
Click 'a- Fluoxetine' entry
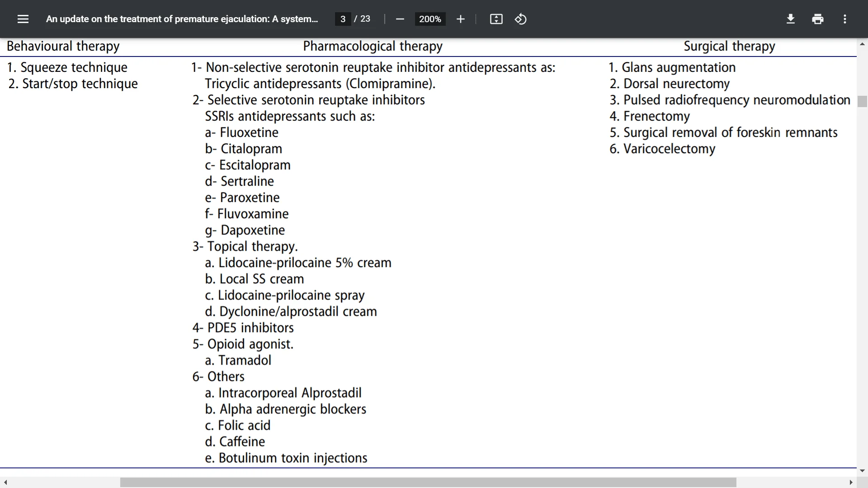click(x=241, y=132)
